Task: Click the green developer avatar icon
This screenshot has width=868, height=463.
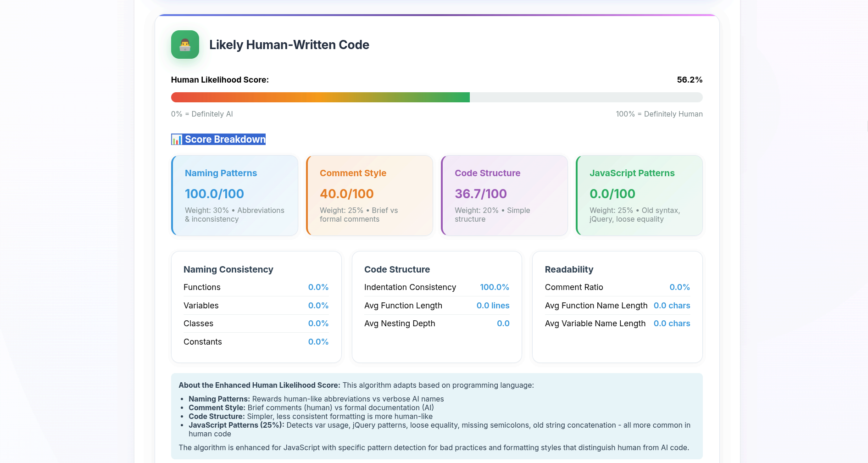Action: tap(185, 45)
